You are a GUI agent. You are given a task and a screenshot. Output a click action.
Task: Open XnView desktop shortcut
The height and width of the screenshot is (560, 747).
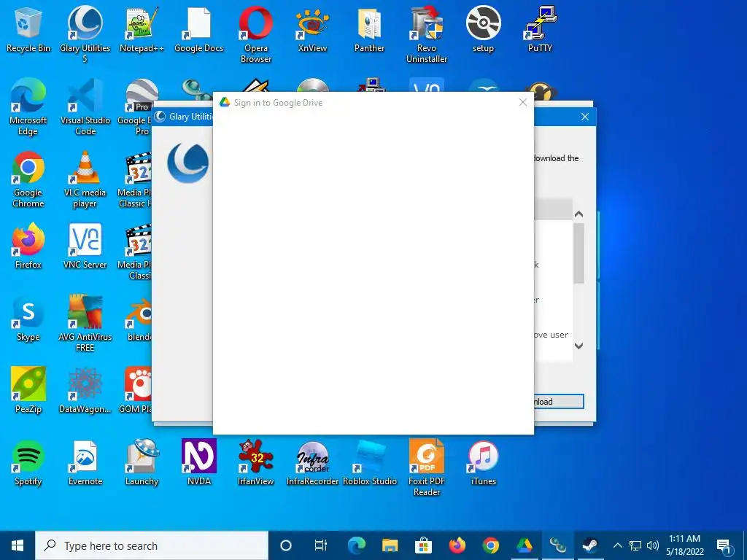(x=312, y=28)
